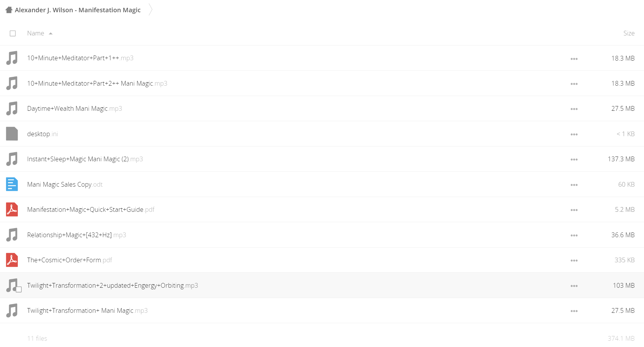Click music icon for Relationship+Magic
Image resolution: width=644 pixels, height=347 pixels.
click(x=12, y=235)
